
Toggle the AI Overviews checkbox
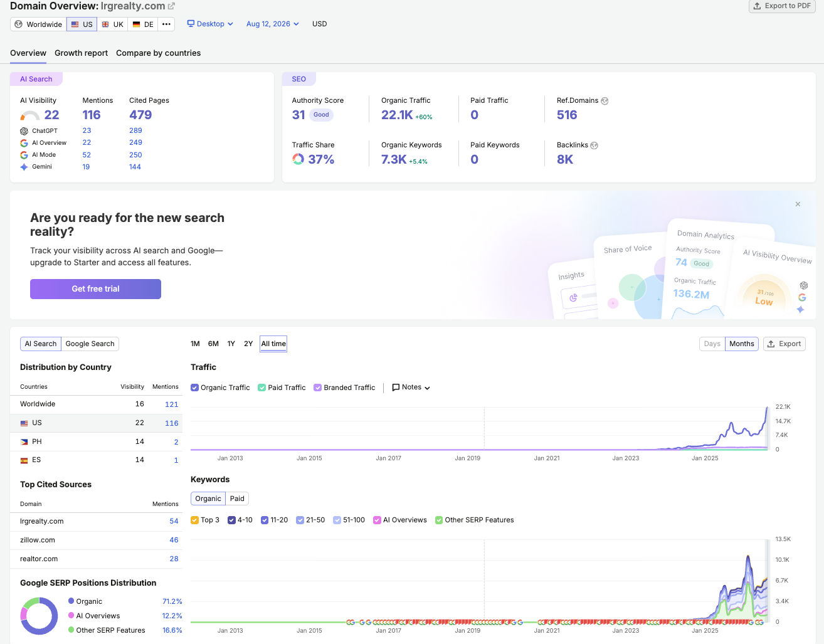(x=377, y=520)
